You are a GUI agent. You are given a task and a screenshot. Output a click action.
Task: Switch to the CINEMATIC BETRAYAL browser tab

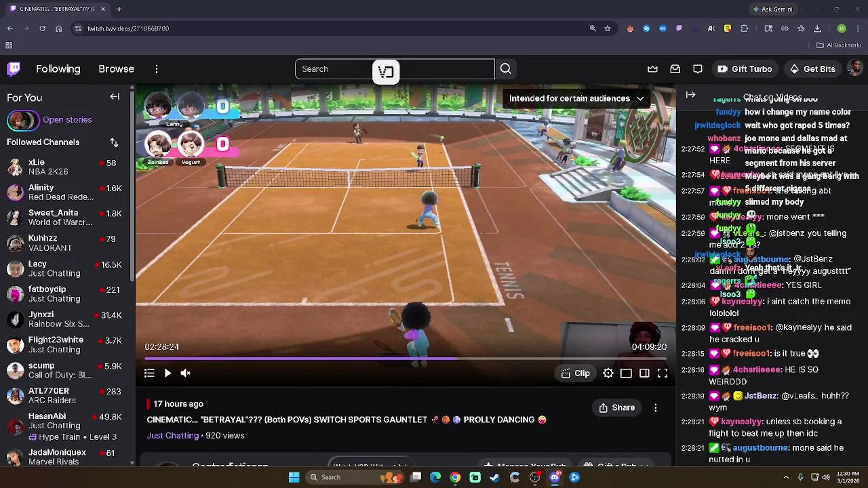(58, 9)
